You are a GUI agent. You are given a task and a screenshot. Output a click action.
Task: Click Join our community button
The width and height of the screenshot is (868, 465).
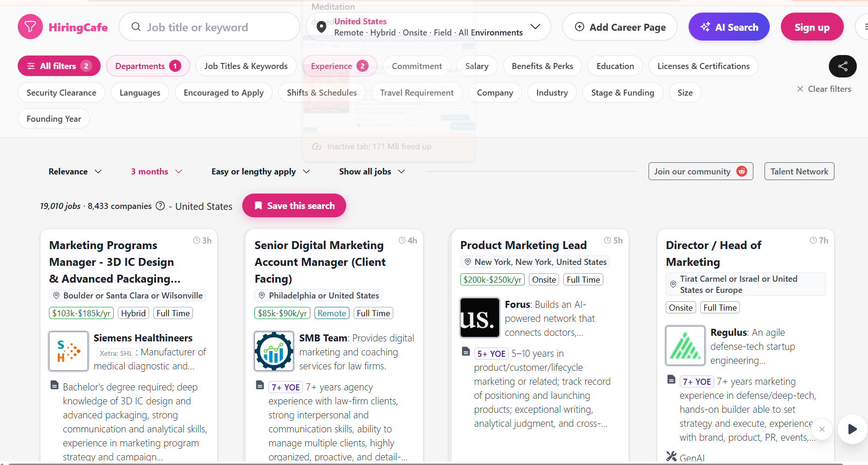pos(700,171)
